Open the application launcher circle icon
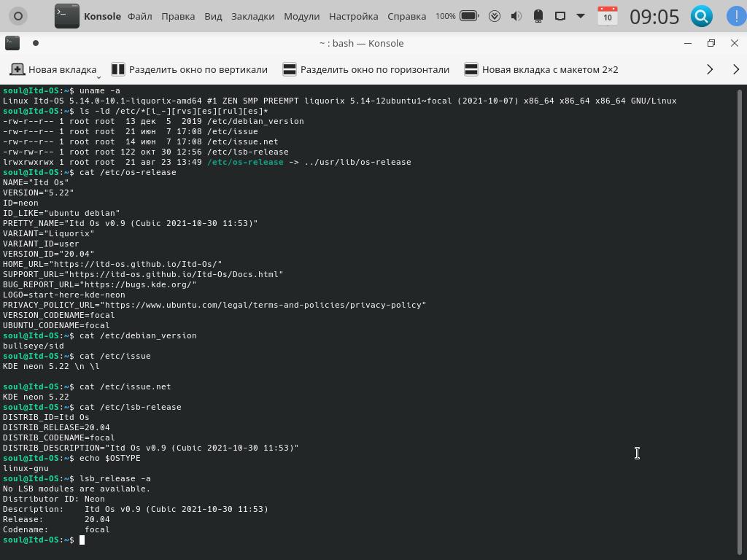The image size is (747, 560). [18, 16]
